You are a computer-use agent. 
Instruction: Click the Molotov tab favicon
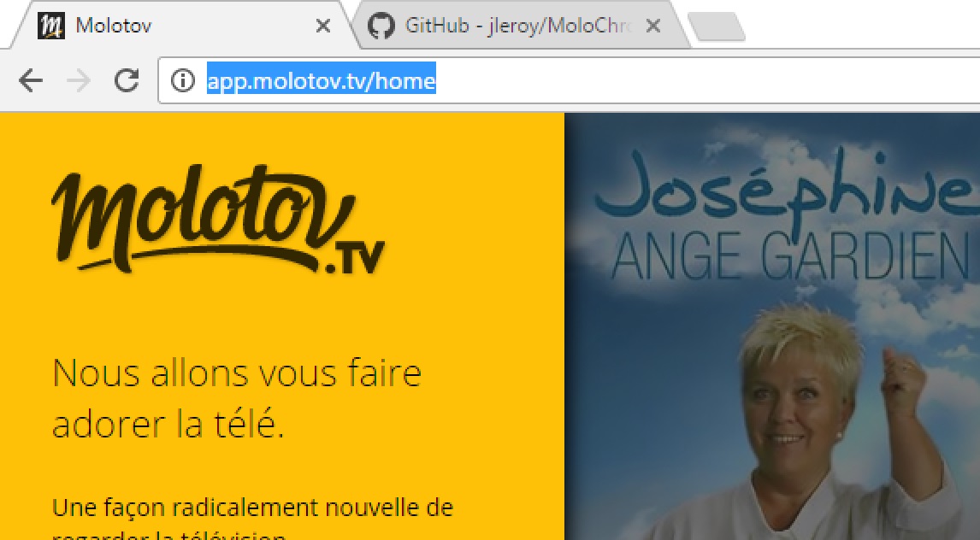pos(50,26)
